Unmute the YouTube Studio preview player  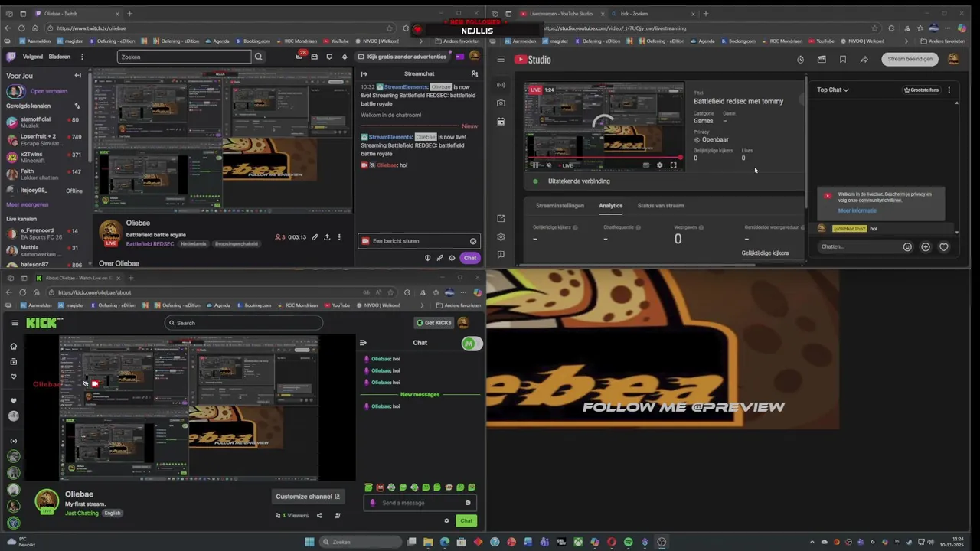point(548,165)
